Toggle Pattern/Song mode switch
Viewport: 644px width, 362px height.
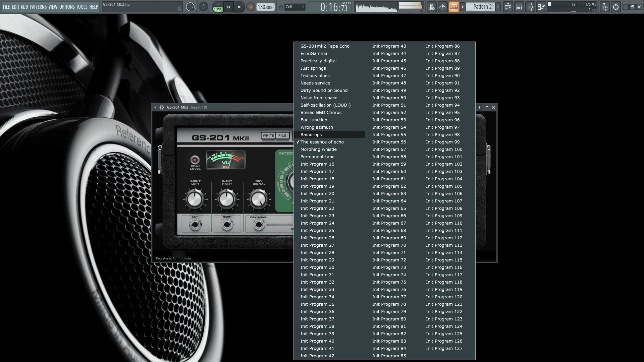point(218,7)
